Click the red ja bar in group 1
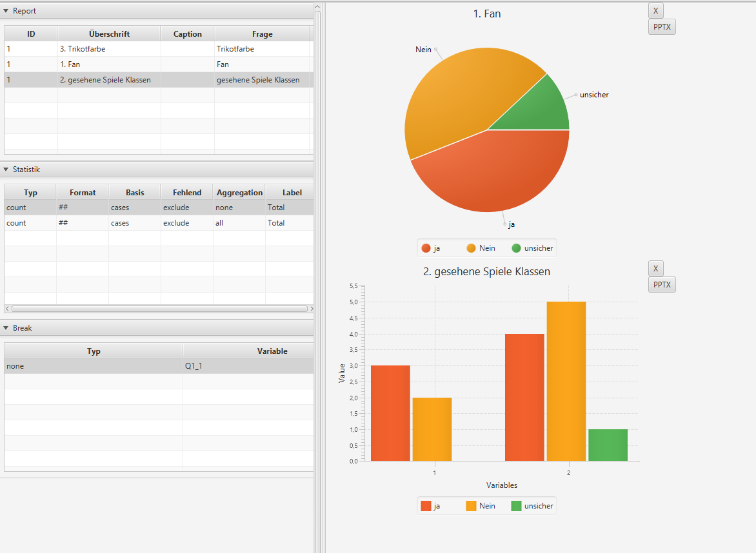 390,413
